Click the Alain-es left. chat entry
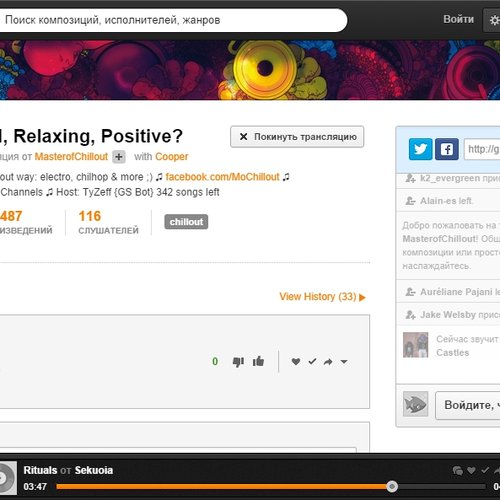 click(x=448, y=201)
